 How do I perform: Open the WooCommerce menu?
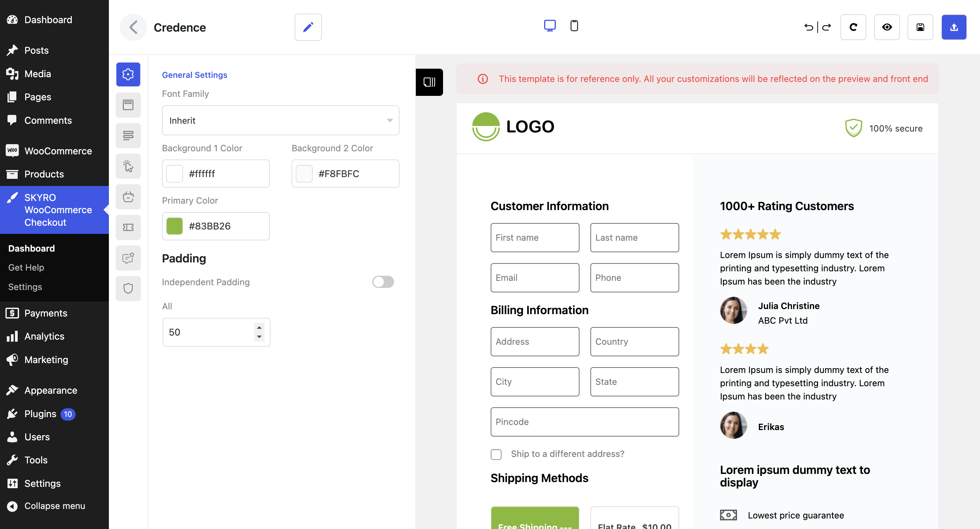click(54, 151)
